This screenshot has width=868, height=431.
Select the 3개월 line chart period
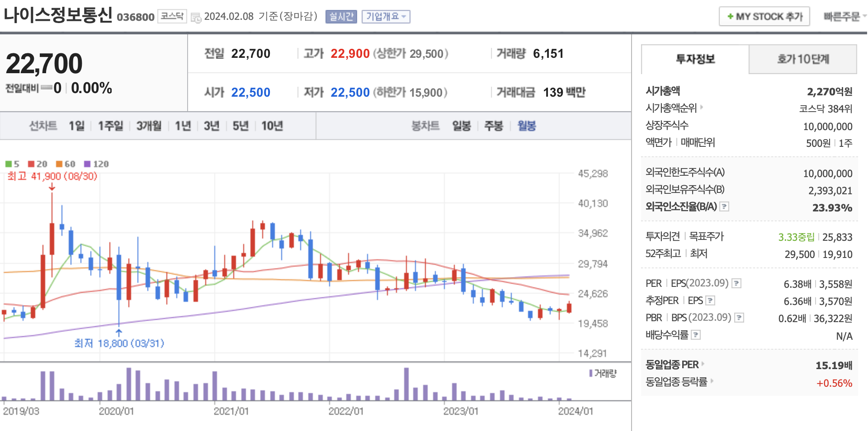click(x=149, y=126)
